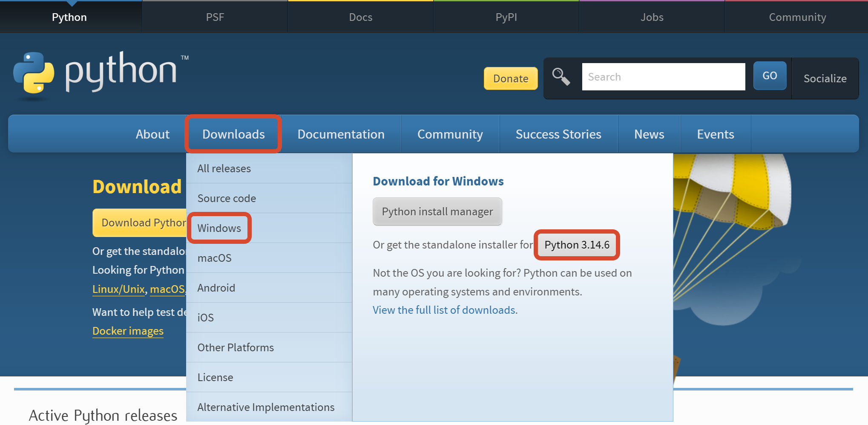Click the magnifying glass search icon
The height and width of the screenshot is (425, 868).
(561, 77)
